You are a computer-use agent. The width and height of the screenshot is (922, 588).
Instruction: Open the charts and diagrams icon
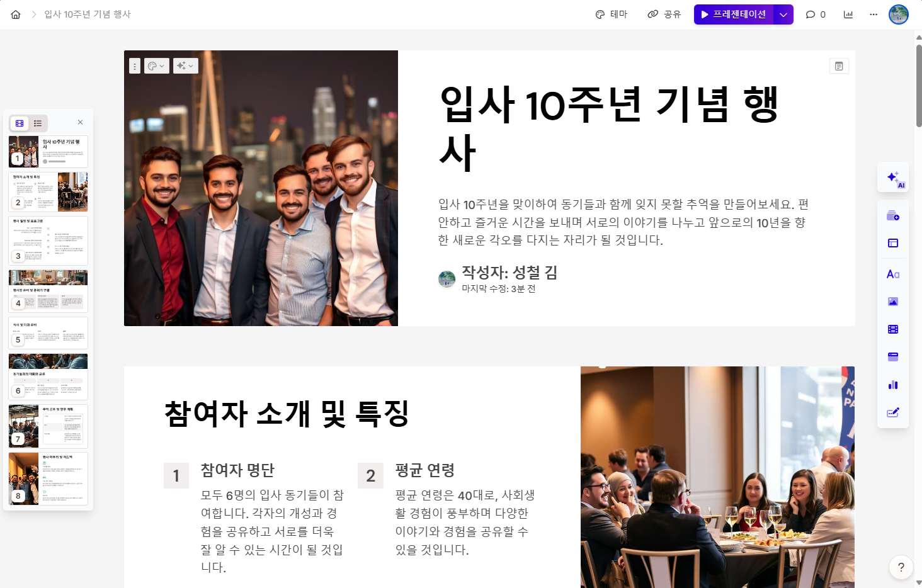pos(893,385)
